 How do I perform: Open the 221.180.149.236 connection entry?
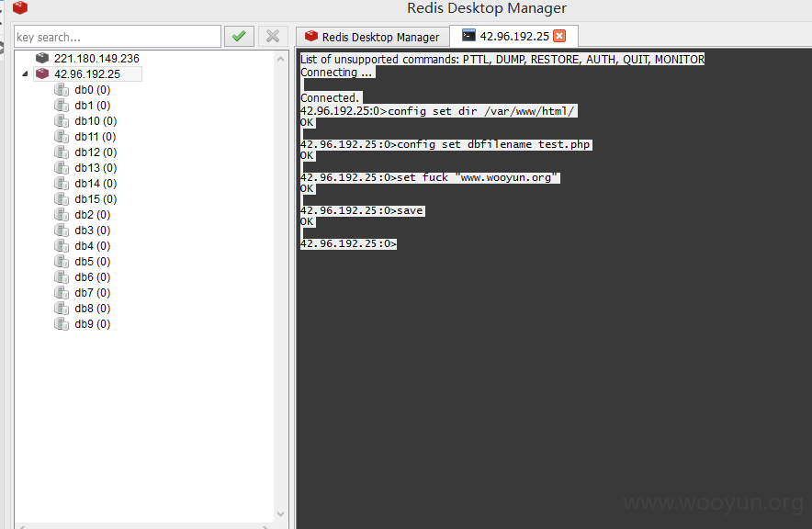coord(96,59)
